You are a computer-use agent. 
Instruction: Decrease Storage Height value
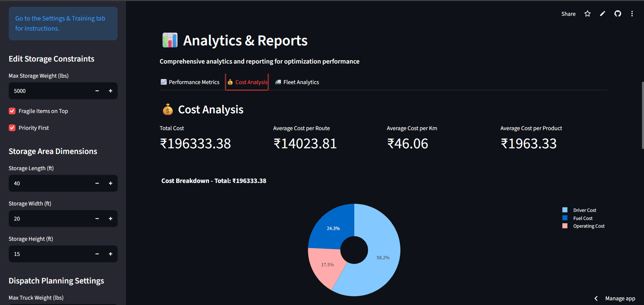pyautogui.click(x=97, y=254)
